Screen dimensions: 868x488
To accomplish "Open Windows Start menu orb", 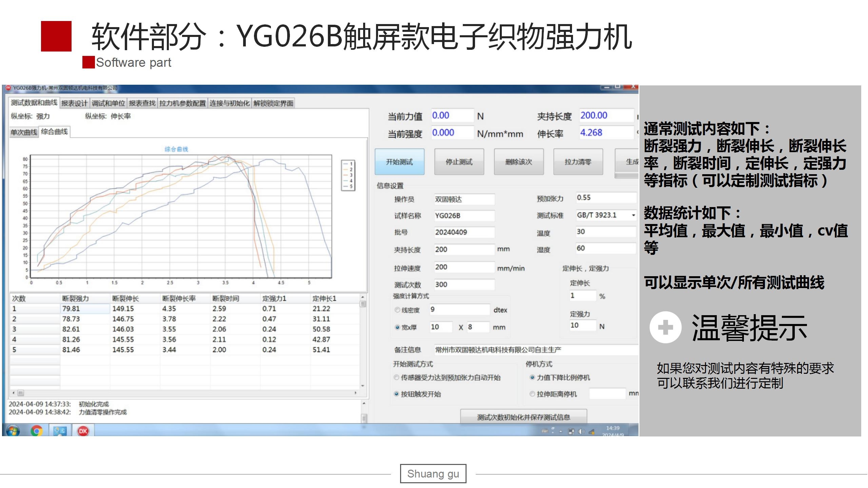I will [13, 430].
